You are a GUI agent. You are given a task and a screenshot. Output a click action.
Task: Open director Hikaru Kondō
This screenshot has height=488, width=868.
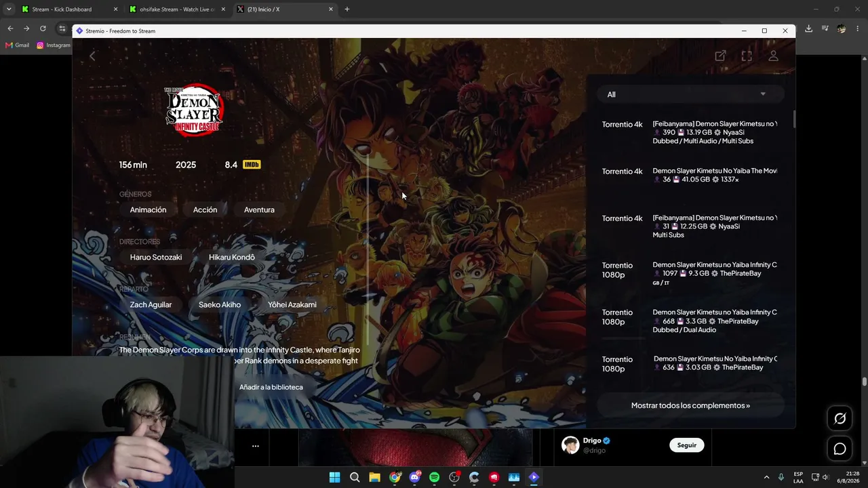232,258
